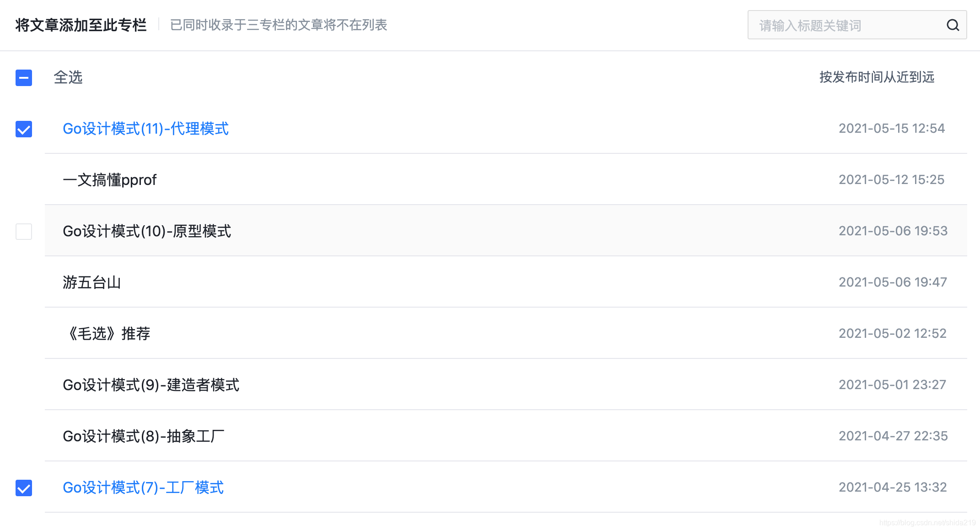This screenshot has width=980, height=531.
Task: Select the checkbox row for 一文搞懂pprof
Action: pos(23,180)
